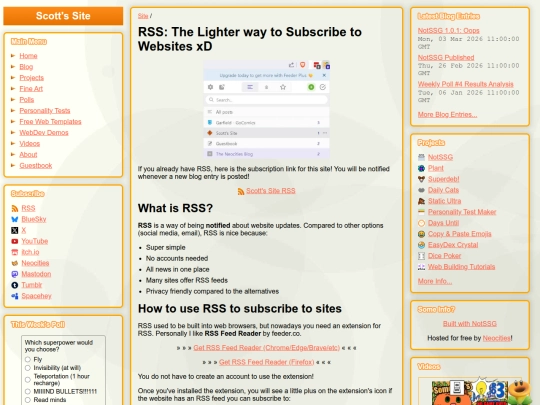Click the BlueSky butterfly icon
The height and width of the screenshot is (405, 540).
[x=14, y=219]
